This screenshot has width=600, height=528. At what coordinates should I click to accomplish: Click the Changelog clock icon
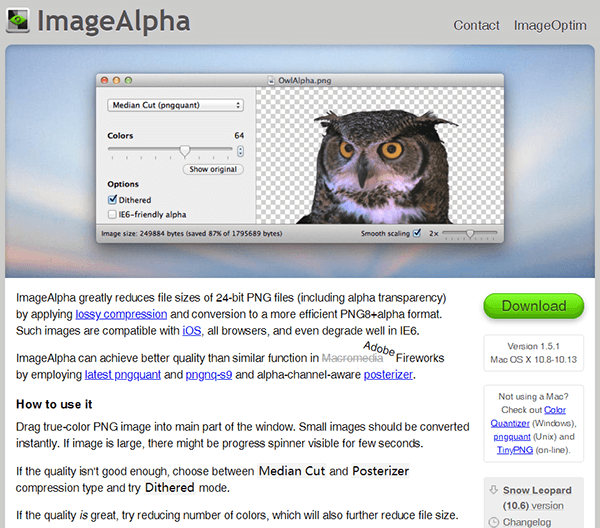click(494, 522)
